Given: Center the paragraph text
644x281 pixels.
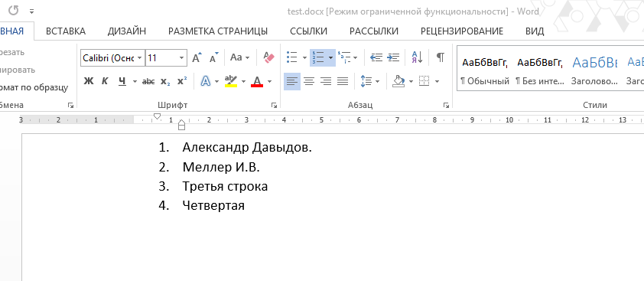Looking at the screenshot, I should pyautogui.click(x=309, y=81).
